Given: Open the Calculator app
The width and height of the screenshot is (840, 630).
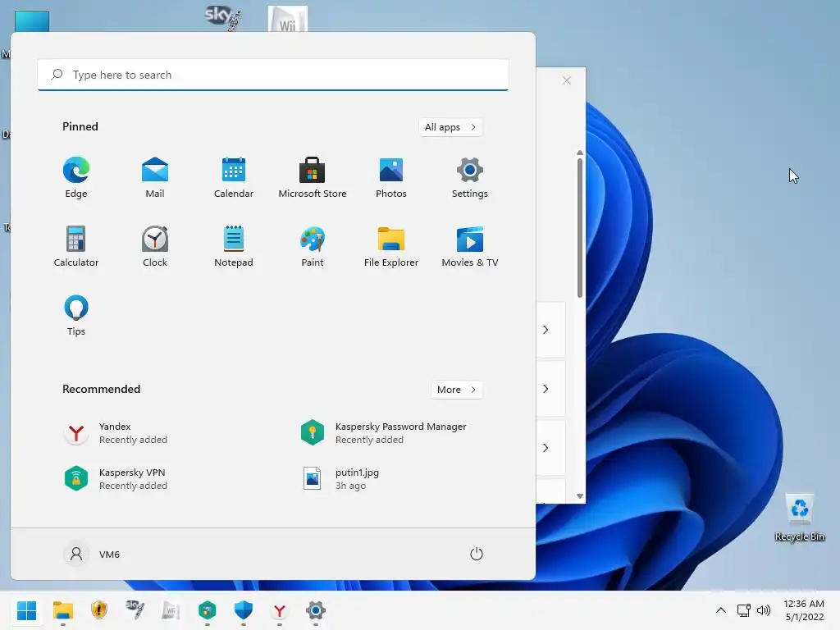Looking at the screenshot, I should [76, 246].
